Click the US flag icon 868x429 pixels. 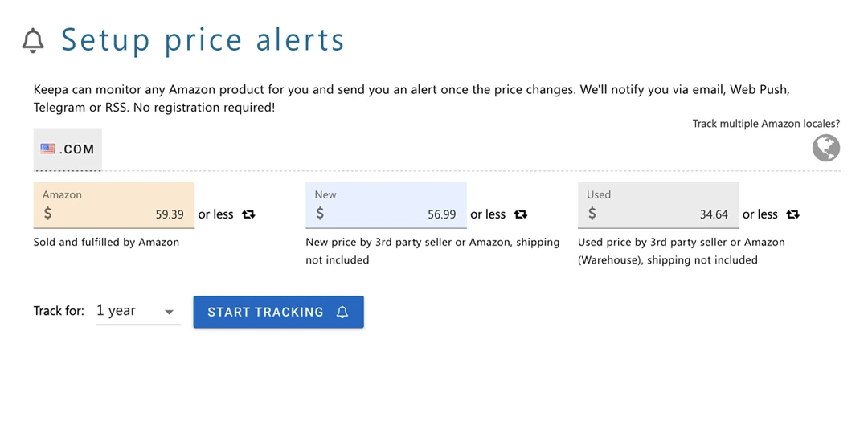[48, 149]
